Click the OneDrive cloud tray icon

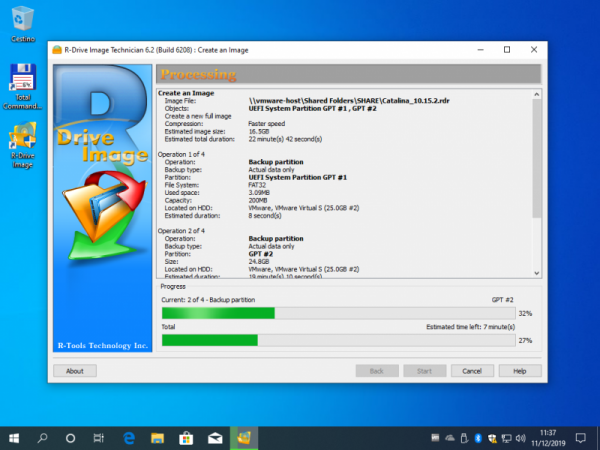(450, 438)
